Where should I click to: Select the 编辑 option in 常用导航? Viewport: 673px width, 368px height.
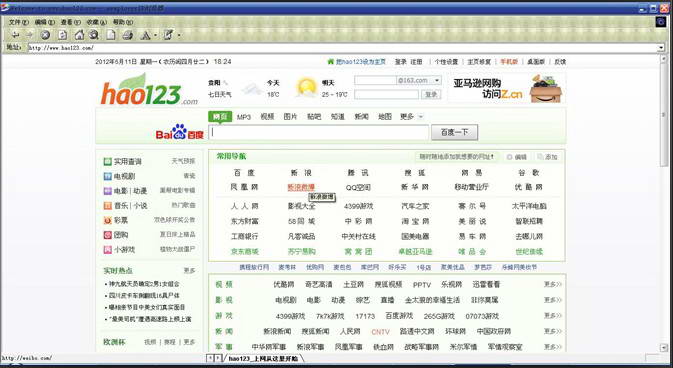[x=517, y=157]
